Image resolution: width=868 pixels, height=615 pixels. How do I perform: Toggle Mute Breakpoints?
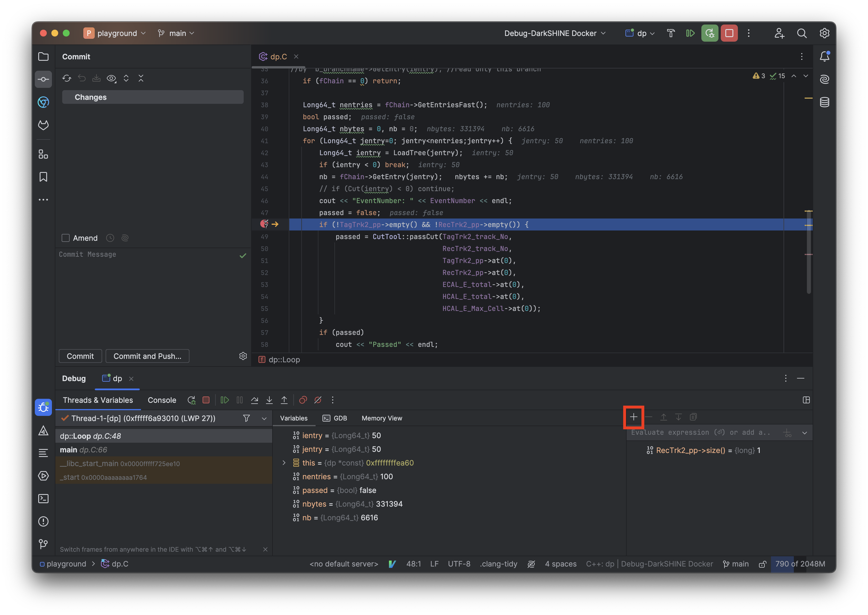pos(318,400)
